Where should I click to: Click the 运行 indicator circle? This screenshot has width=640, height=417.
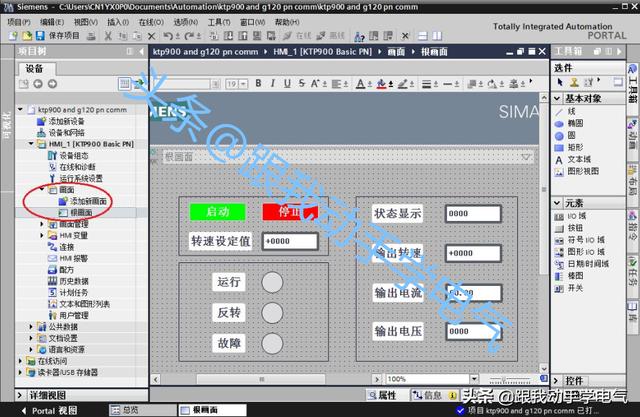pos(272,282)
